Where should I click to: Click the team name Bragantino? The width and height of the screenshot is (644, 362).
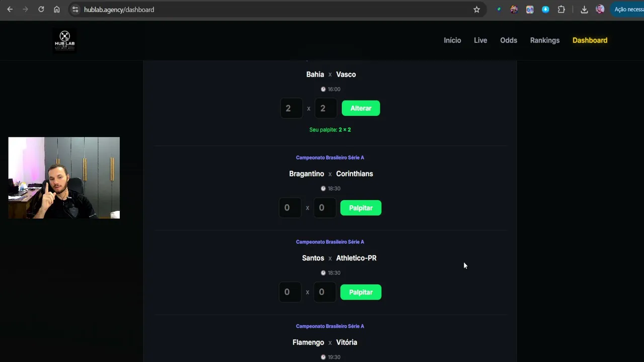(306, 174)
